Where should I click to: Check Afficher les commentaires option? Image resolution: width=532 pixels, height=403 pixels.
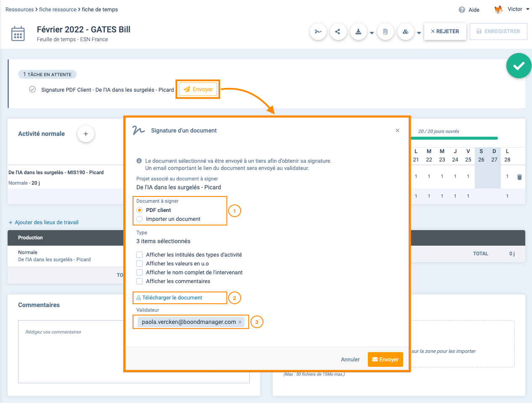tap(140, 281)
